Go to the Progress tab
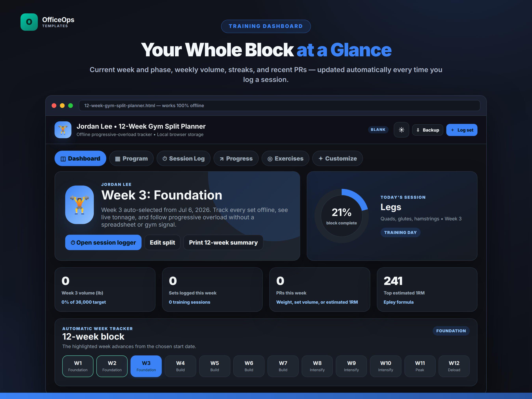 pyautogui.click(x=236, y=158)
